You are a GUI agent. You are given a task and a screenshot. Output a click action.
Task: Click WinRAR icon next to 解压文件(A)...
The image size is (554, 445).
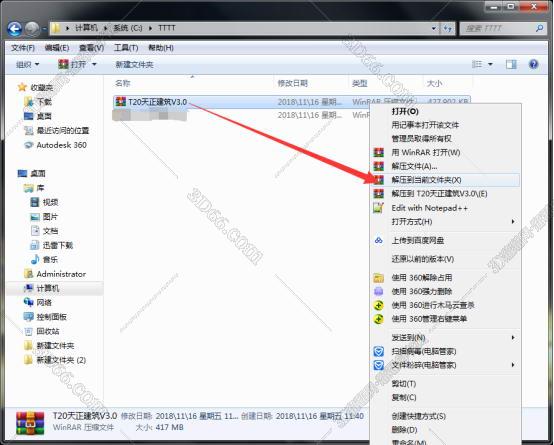[378, 166]
